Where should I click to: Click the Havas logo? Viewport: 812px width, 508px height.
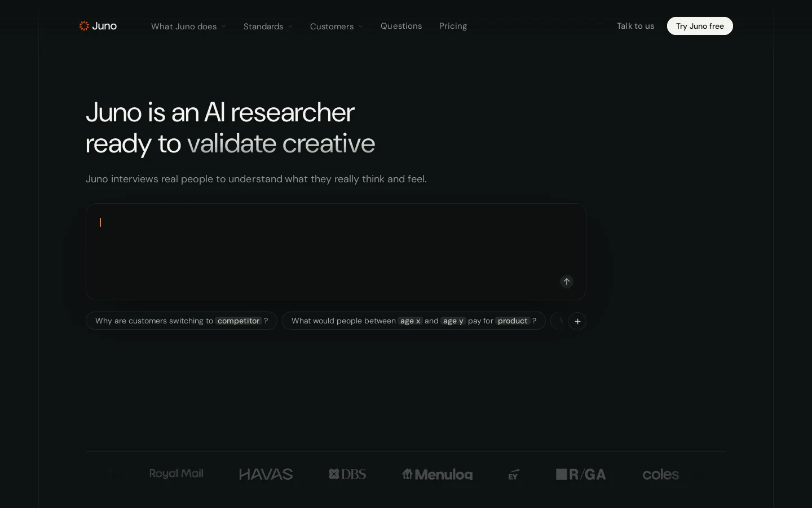click(x=266, y=474)
